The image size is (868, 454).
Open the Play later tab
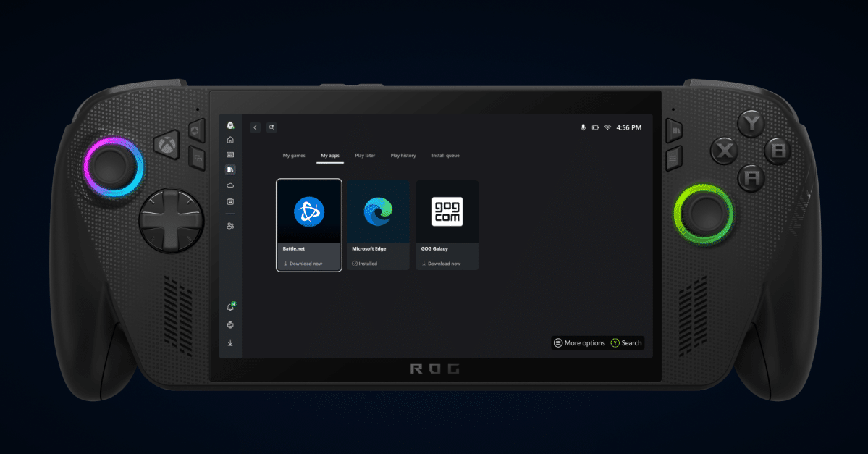pos(365,155)
